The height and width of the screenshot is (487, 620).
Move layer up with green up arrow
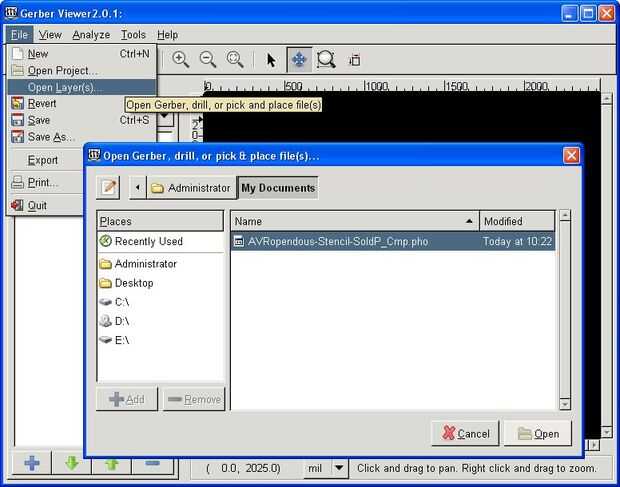click(112, 464)
